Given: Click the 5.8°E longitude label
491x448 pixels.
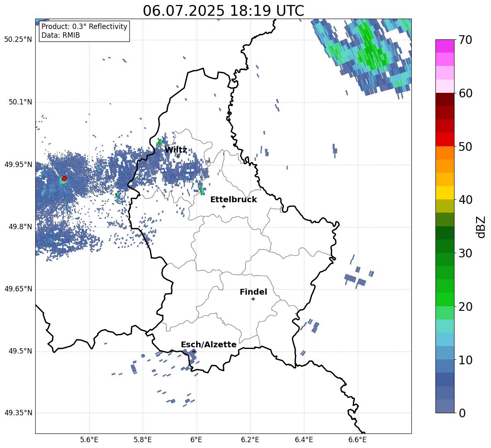Looking at the screenshot, I should (143, 440).
